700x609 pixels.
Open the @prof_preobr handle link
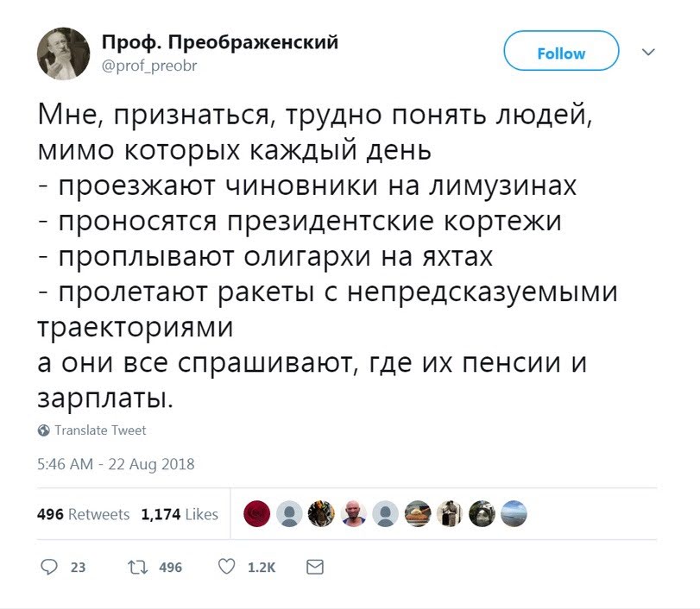coord(149,64)
